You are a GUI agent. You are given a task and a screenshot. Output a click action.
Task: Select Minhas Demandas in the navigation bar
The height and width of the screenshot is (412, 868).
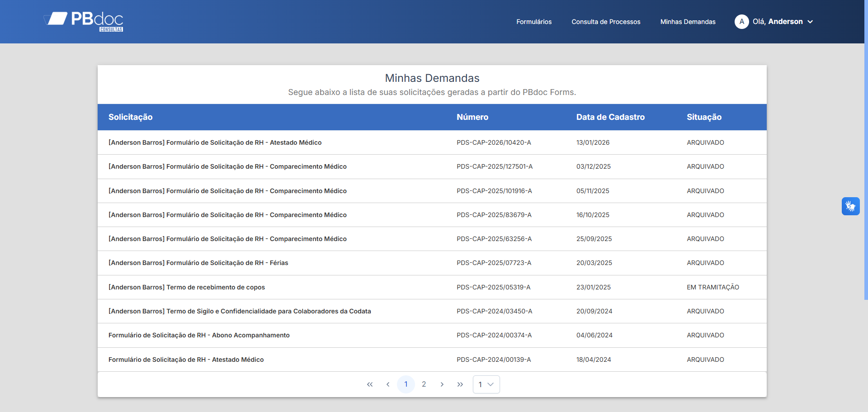coord(688,22)
